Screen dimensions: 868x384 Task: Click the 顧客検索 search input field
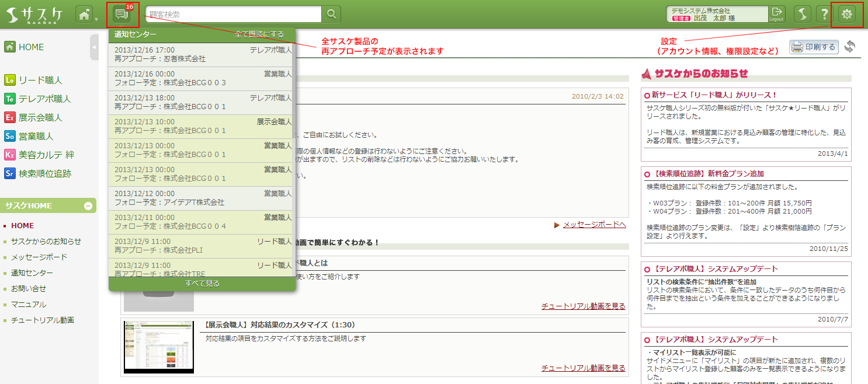coord(234,14)
